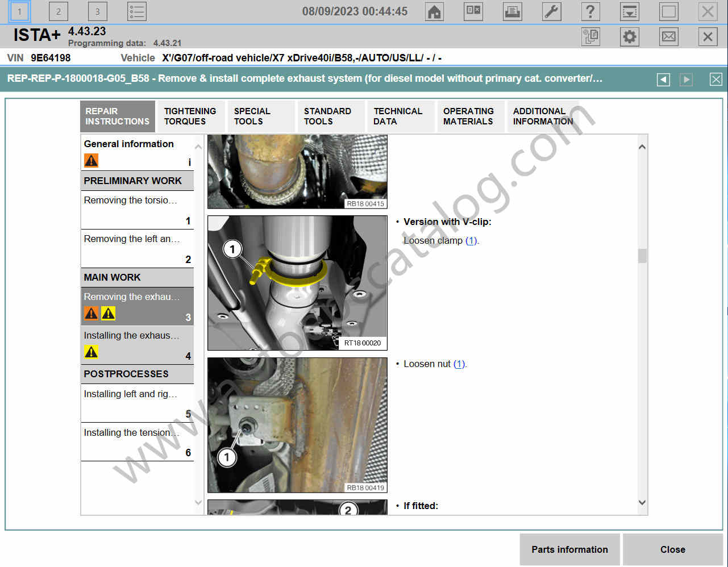Select step 3 Removing the exhaust
This screenshot has width=728, height=567.
click(x=137, y=307)
